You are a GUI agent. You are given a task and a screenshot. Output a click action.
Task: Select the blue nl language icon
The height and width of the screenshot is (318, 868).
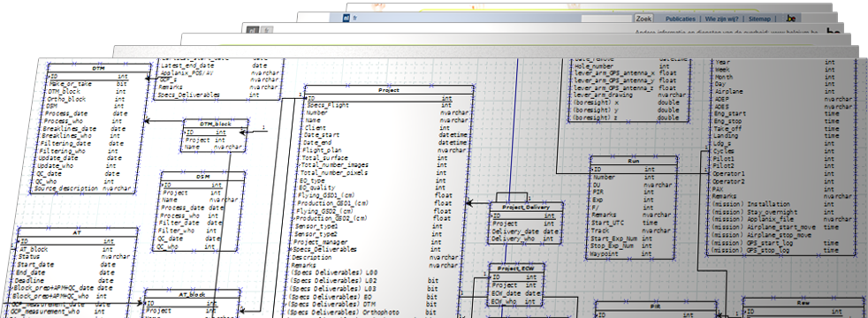[346, 18]
